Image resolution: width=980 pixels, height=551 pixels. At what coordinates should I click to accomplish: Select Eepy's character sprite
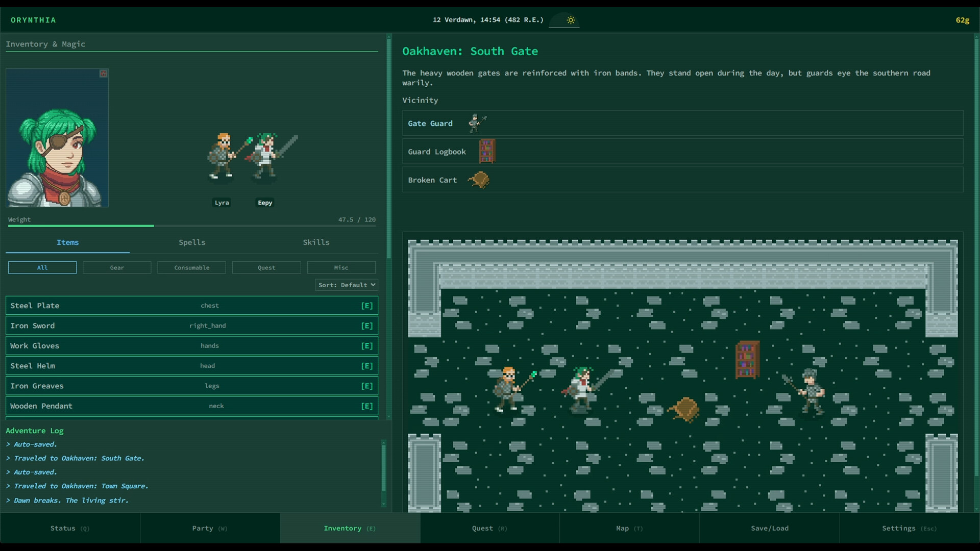click(x=265, y=156)
